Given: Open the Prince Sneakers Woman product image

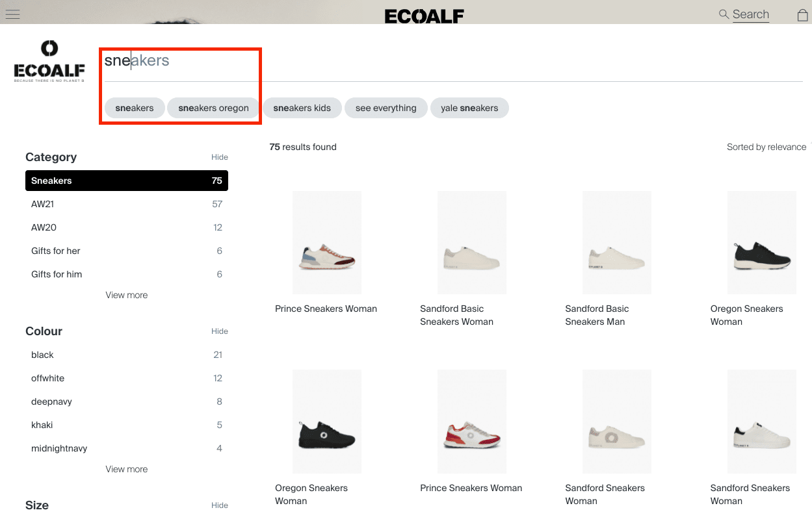Looking at the screenshot, I should point(326,242).
